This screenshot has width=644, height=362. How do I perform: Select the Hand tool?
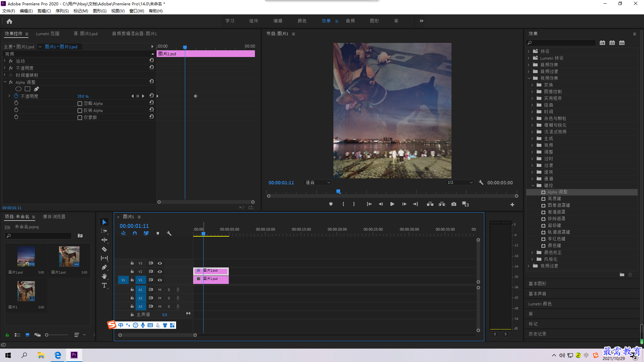104,276
